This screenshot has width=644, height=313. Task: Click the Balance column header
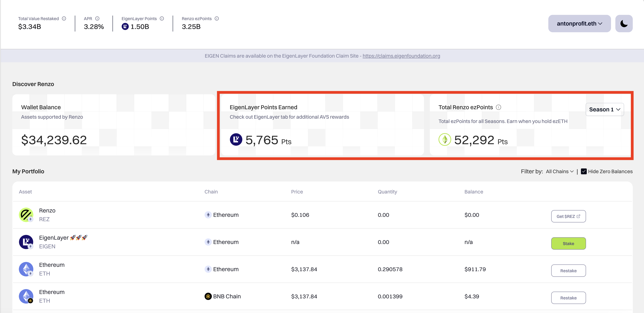pyautogui.click(x=473, y=192)
